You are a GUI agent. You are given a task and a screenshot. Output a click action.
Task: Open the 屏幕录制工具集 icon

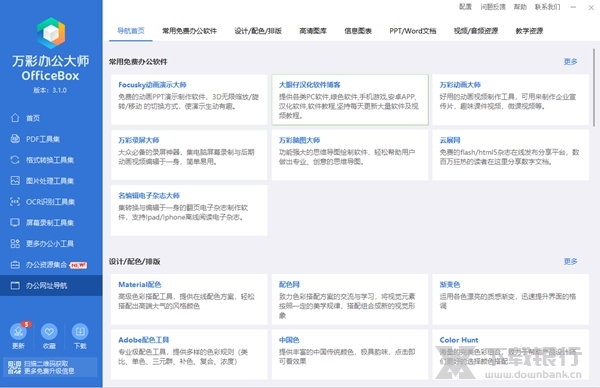click(x=15, y=223)
